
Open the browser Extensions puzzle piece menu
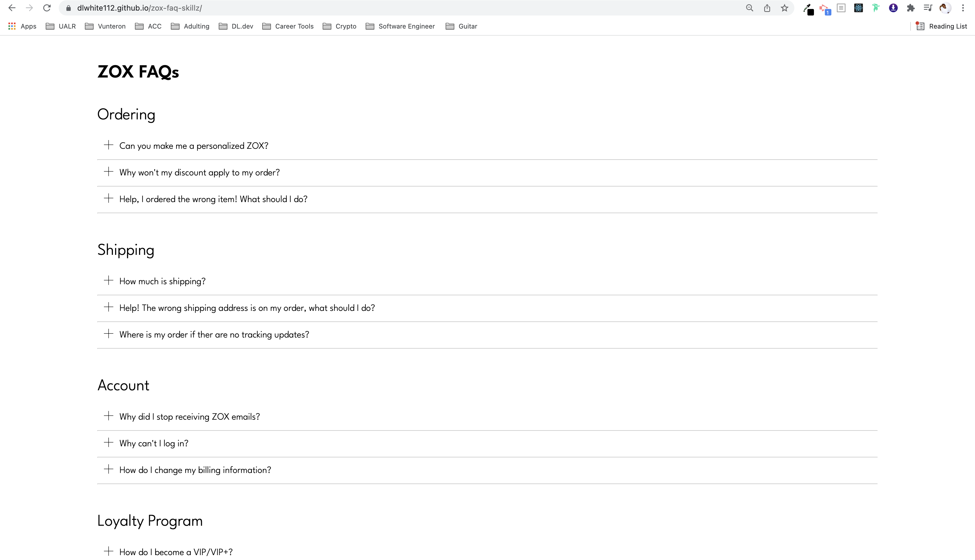click(910, 8)
